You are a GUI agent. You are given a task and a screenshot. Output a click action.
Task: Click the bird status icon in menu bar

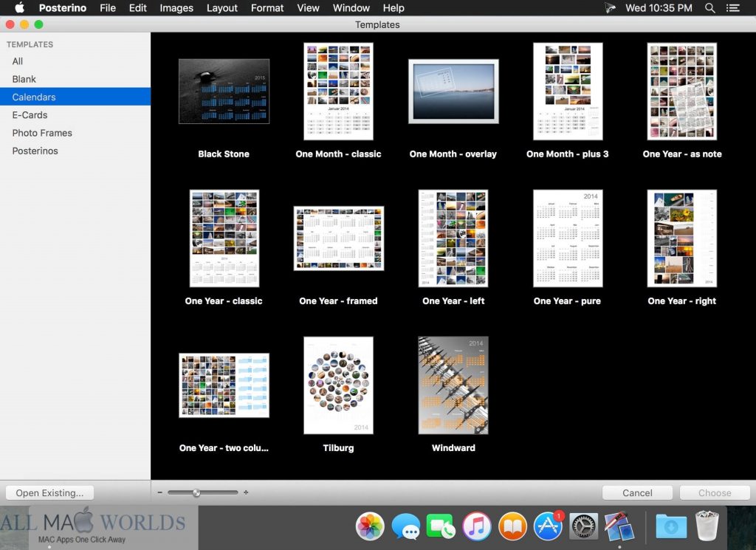(x=610, y=7)
